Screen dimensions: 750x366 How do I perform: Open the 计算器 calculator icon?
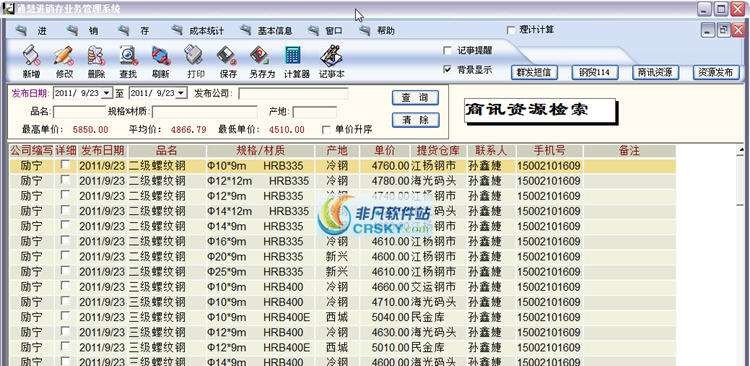pyautogui.click(x=293, y=56)
